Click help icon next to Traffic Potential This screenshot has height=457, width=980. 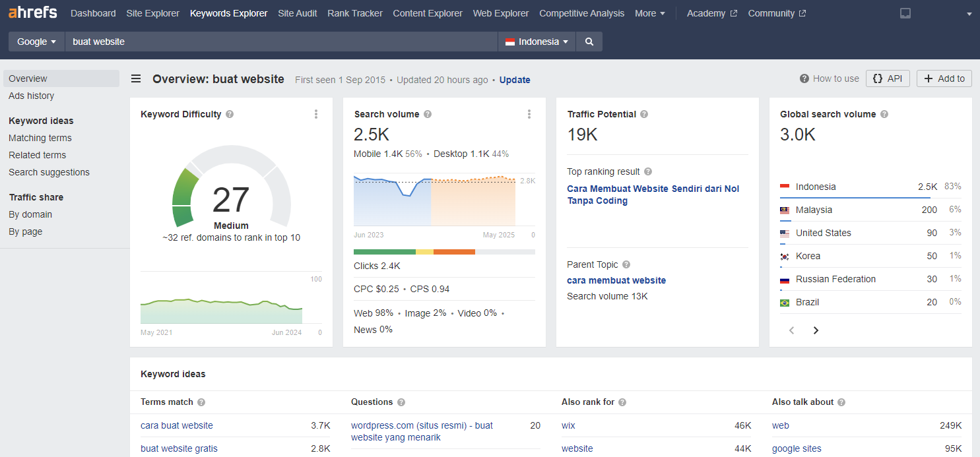644,114
